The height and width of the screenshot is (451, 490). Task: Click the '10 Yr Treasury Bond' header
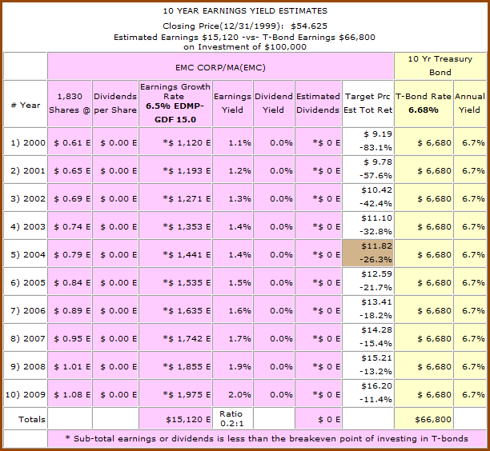[440, 66]
